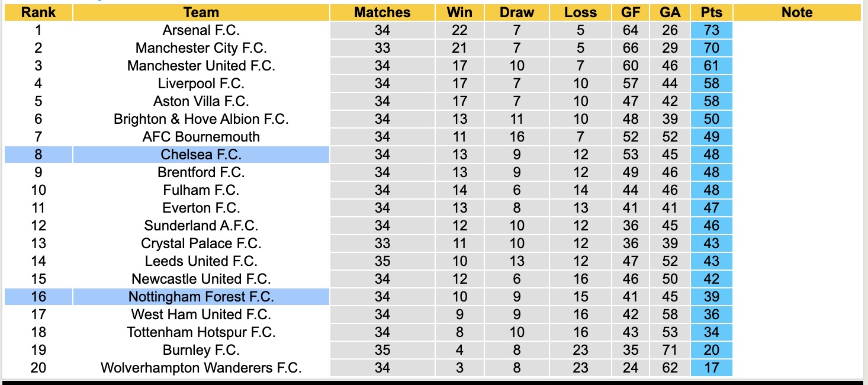Click the Pts column header
Image resolution: width=868 pixels, height=385 pixels.
point(711,12)
